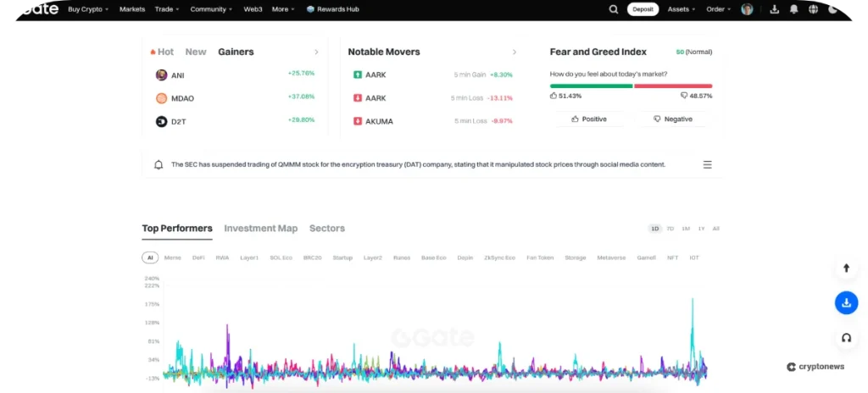Choose the Metaverse sector filter
This screenshot has width=868, height=393.
coord(611,258)
